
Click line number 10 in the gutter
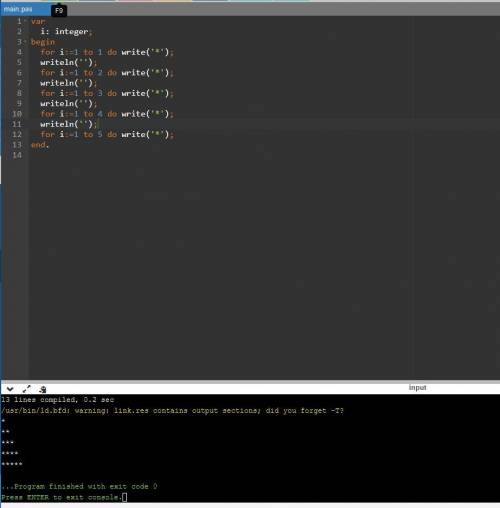[17, 114]
